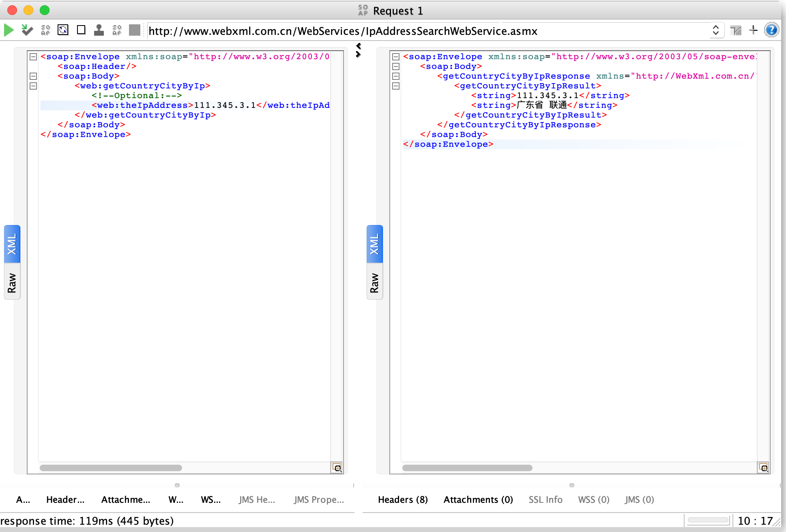Click the gray stop request square
Screen dimensions: 786x532
(134, 30)
